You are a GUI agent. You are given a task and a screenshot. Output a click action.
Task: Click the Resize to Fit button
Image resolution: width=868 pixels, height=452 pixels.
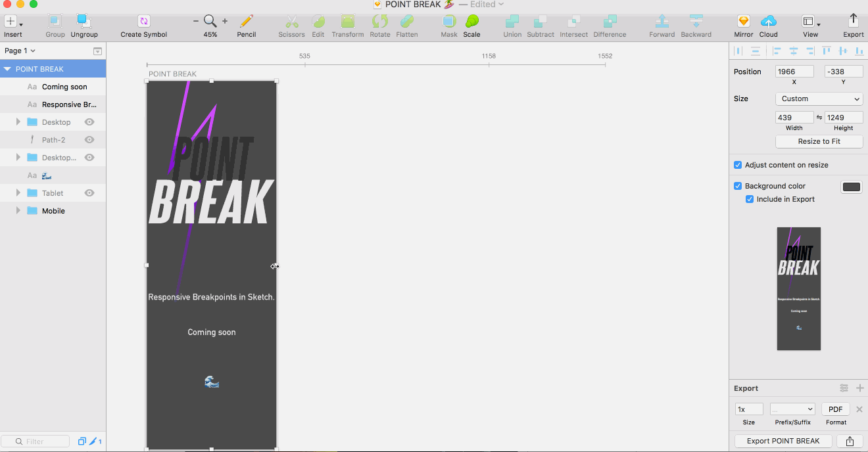[x=819, y=141]
